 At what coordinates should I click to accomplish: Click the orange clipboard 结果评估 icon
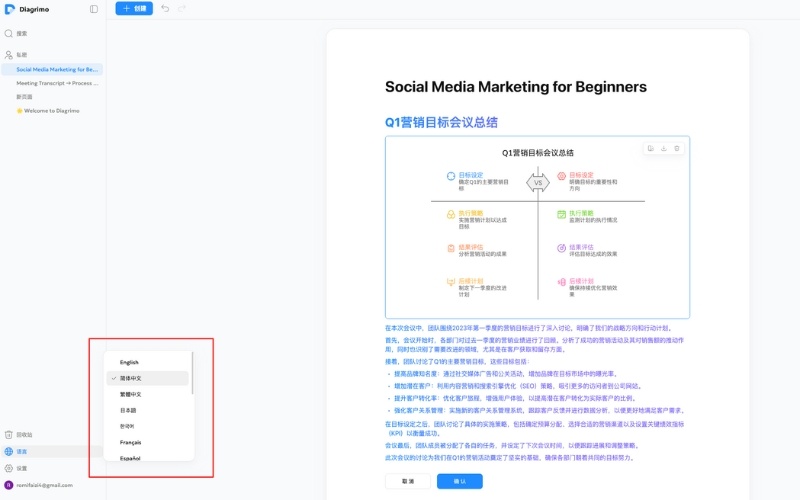451,248
